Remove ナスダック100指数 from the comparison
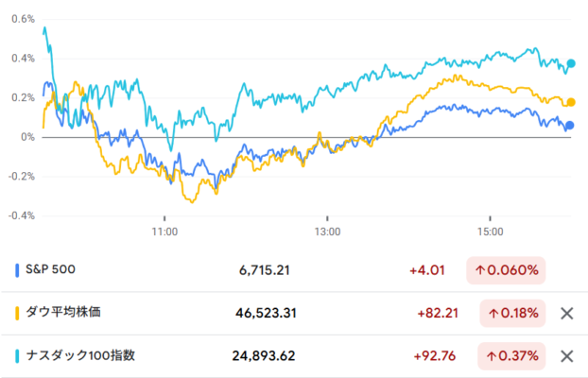588x378 pixels. coord(567,356)
